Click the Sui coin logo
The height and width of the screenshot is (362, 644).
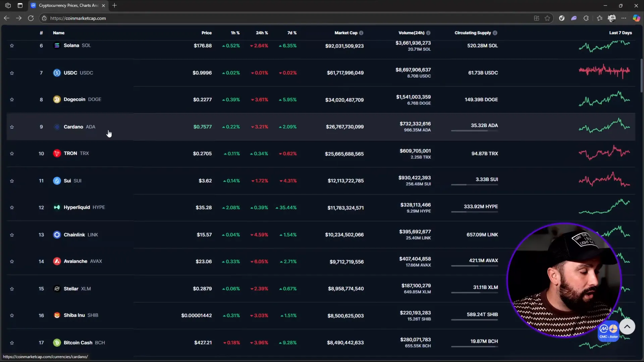click(x=57, y=181)
